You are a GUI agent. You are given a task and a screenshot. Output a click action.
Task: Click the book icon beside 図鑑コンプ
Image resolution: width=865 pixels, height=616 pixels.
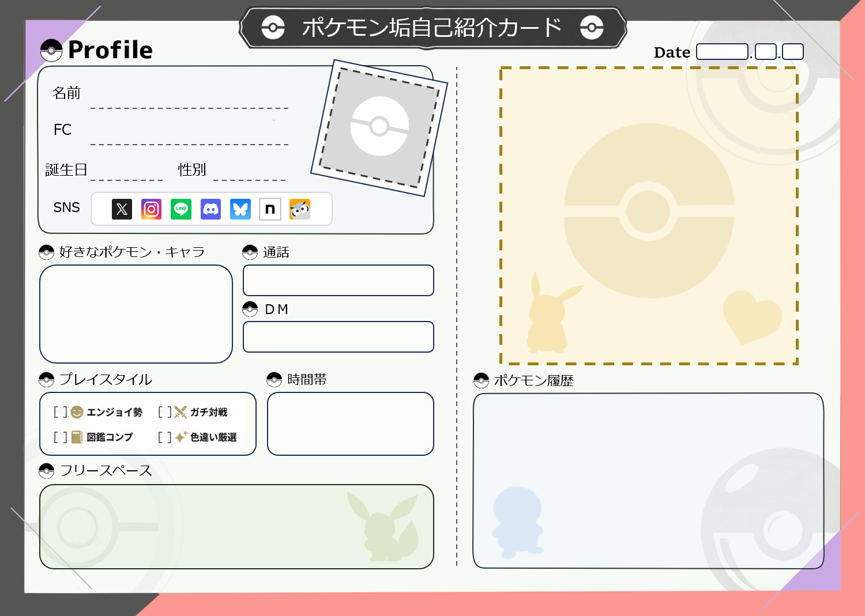point(77,437)
